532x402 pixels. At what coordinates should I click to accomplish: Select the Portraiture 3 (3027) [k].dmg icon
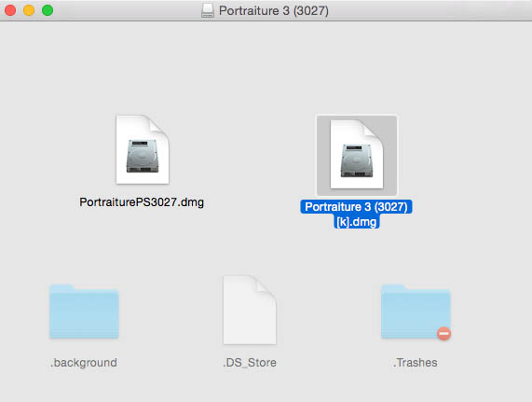click(x=357, y=155)
